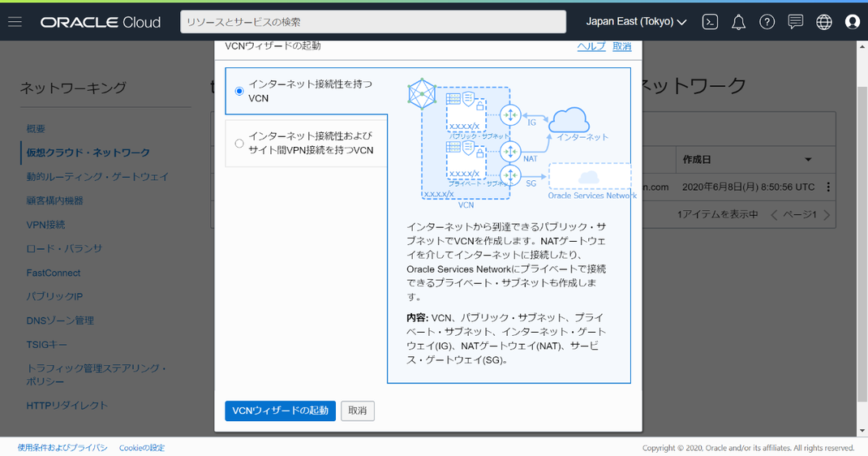This screenshot has width=868, height=456.
Task: Open 使用条件およびプライバシ footer link
Action: [x=62, y=448]
